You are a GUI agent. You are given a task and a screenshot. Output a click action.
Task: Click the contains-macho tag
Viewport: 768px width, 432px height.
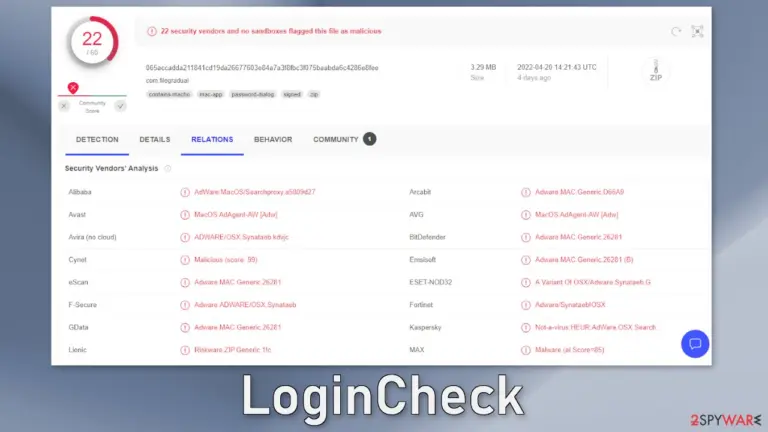click(169, 94)
